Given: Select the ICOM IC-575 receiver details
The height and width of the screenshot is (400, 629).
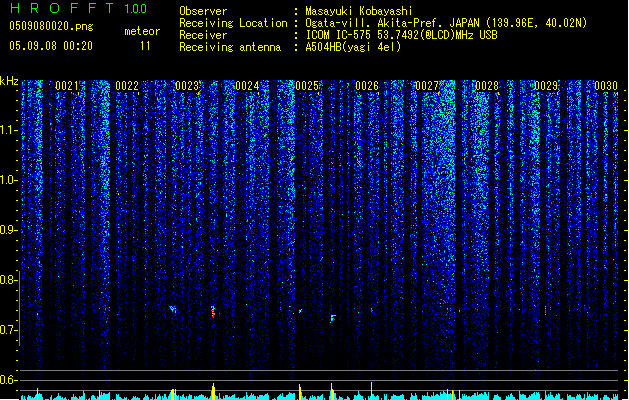Looking at the screenshot, I should coord(401,35).
